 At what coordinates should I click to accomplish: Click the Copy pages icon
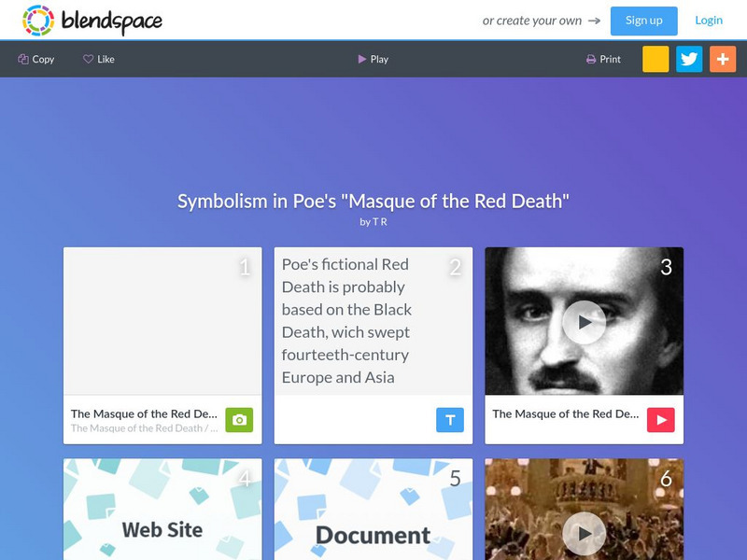coord(23,59)
